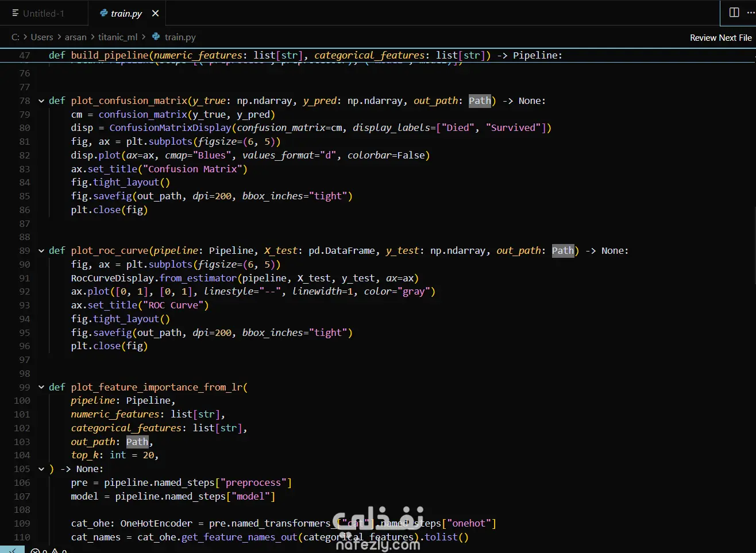Screen dimensions: 756x553
Task: Click the "model" key on line 107
Action: click(x=250, y=497)
